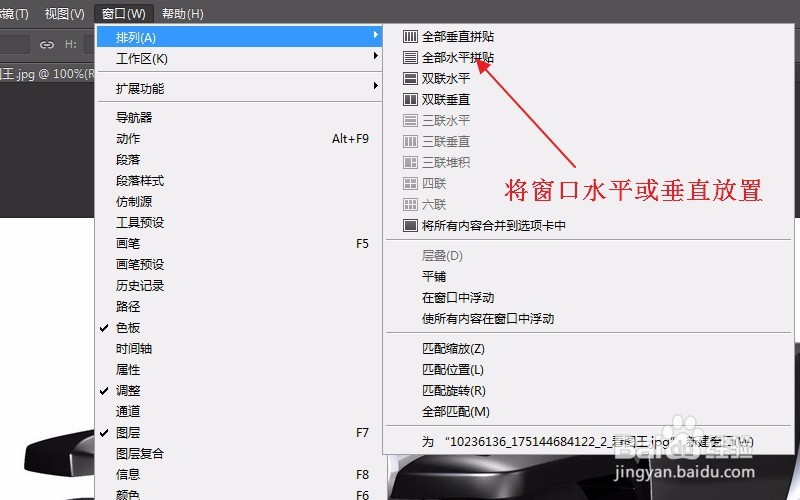Click the Tile All Horizontally icon (全部水平拼贴)
This screenshot has width=800, height=500.
[410, 57]
